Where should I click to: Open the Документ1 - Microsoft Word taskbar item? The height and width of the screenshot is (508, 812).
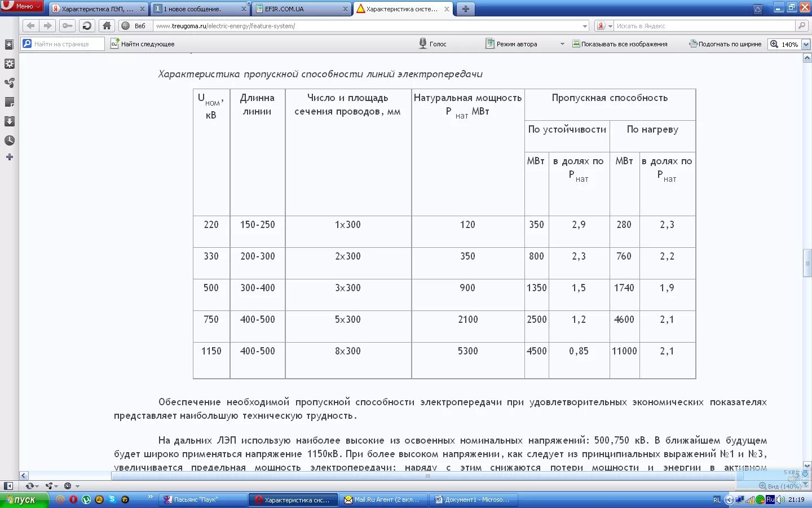tap(474, 500)
